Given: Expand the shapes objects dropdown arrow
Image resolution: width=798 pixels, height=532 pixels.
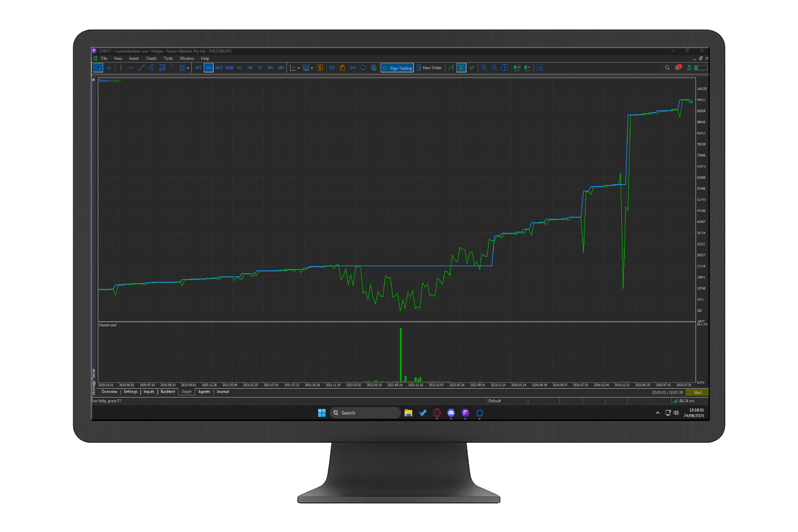Looking at the screenshot, I should pyautogui.click(x=188, y=68).
